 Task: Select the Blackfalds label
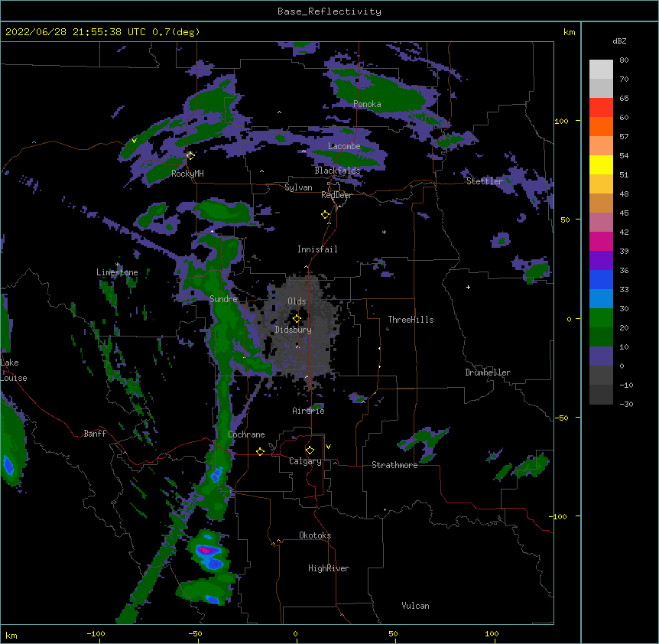[x=337, y=171]
